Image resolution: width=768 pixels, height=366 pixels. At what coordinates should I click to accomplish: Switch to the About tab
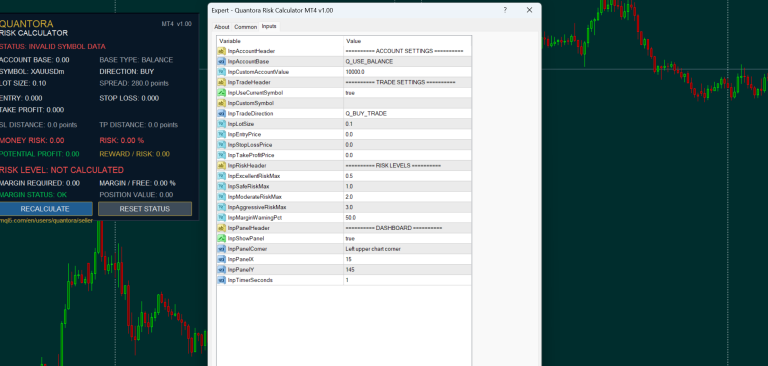[222, 27]
